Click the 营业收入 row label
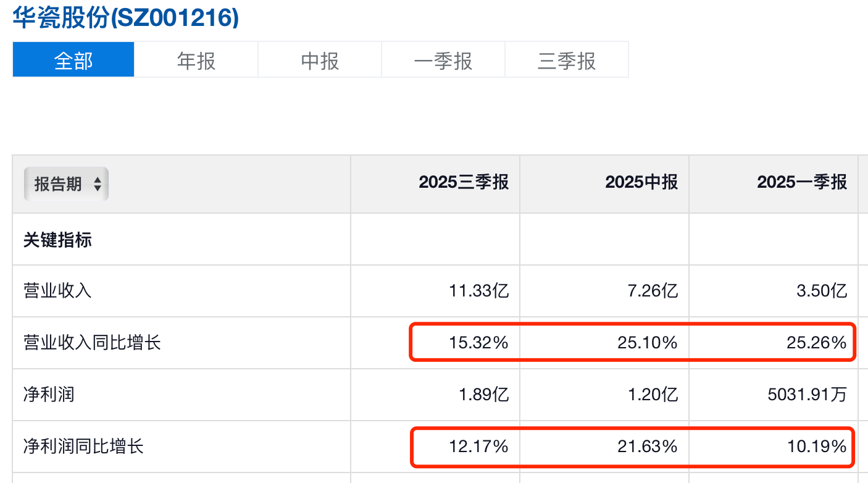 coord(57,291)
